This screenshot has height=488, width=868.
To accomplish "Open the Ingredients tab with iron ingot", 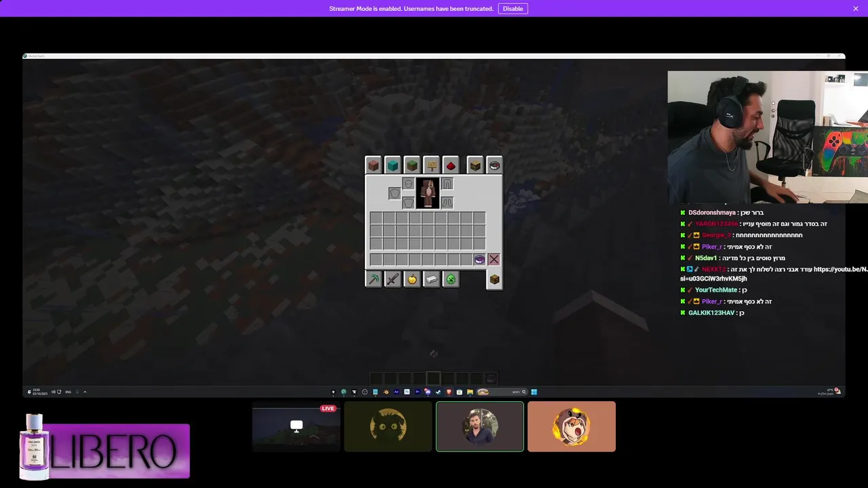I will coord(431,279).
